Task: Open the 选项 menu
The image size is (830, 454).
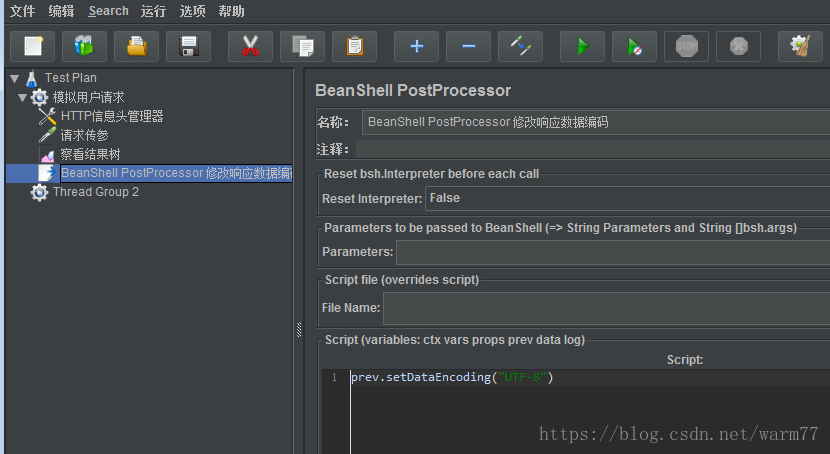Action: (193, 11)
